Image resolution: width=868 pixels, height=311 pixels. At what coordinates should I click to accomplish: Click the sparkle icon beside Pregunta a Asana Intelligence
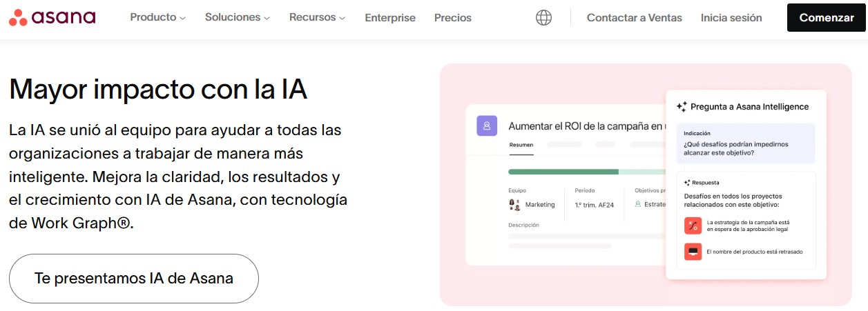click(x=682, y=107)
